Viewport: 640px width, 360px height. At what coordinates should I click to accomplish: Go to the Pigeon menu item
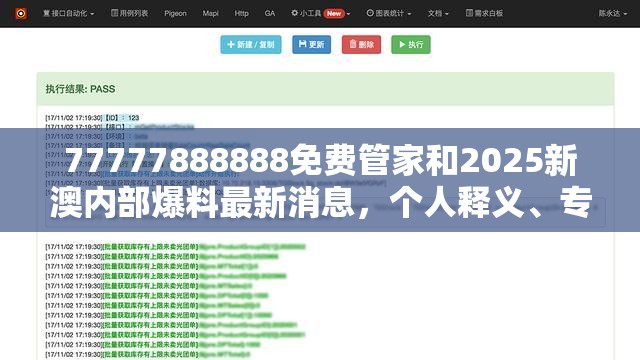point(175,13)
